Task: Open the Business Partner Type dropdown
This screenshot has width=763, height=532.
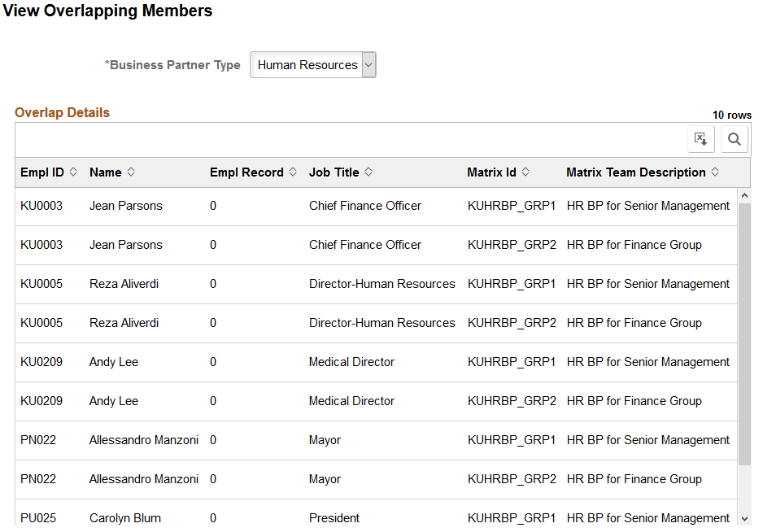Action: coord(368,64)
